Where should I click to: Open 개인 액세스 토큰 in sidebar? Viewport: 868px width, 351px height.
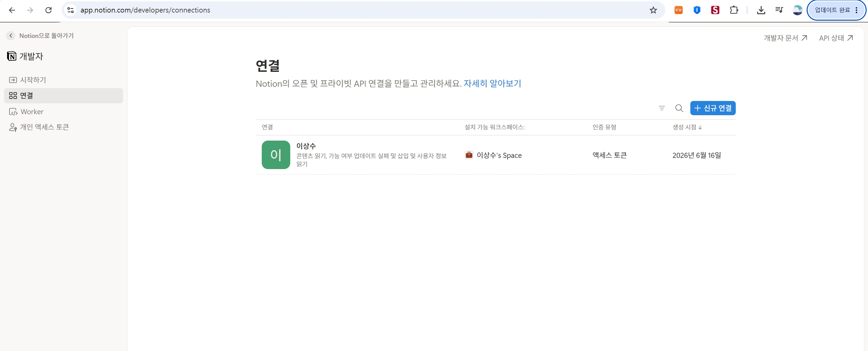pos(63,127)
